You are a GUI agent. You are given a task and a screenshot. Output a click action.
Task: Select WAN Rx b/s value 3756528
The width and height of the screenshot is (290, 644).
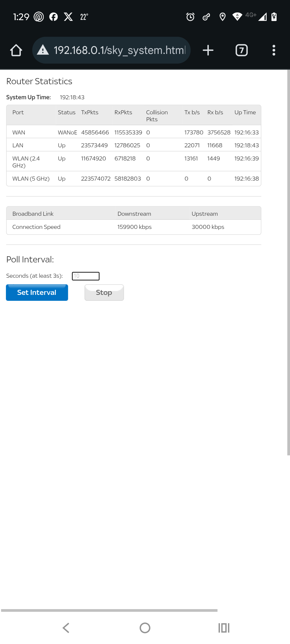pos(219,133)
